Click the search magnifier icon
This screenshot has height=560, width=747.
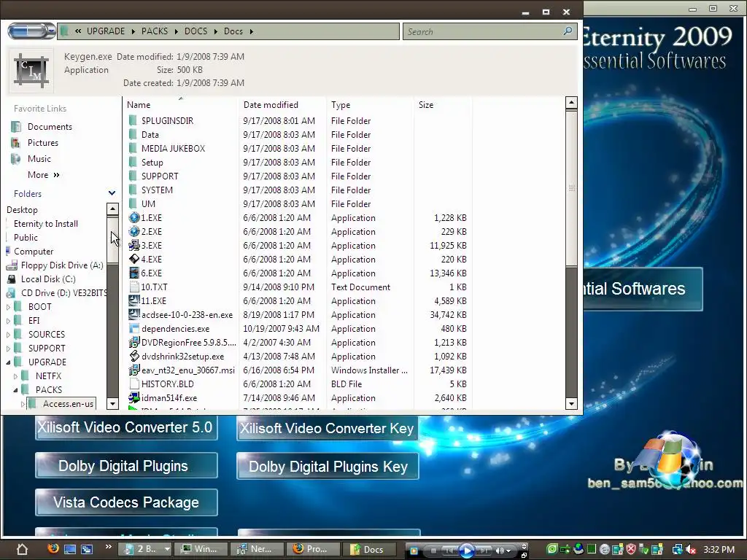click(568, 31)
